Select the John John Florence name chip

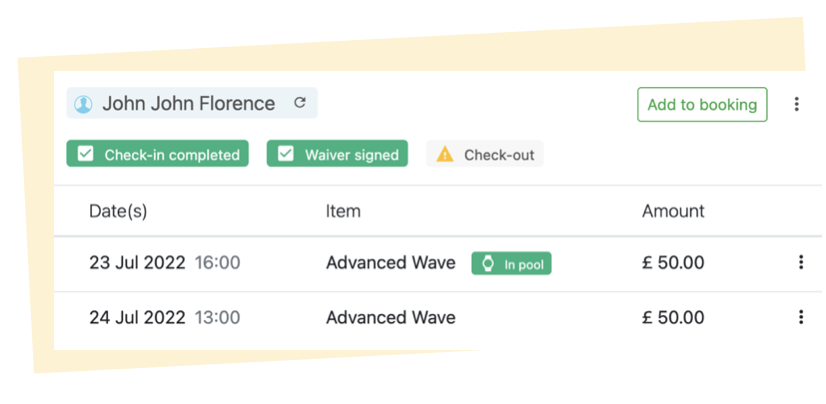click(x=192, y=103)
